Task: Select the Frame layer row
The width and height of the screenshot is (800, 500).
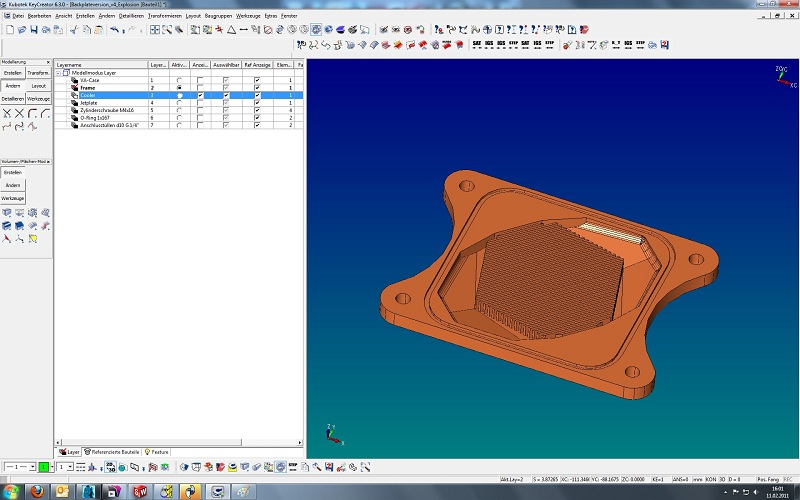Action: point(179,88)
